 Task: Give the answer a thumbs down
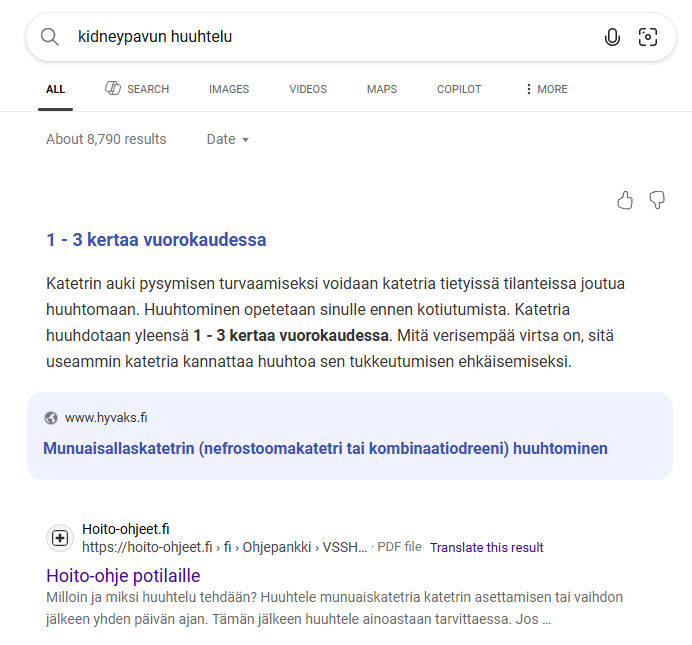coord(657,200)
